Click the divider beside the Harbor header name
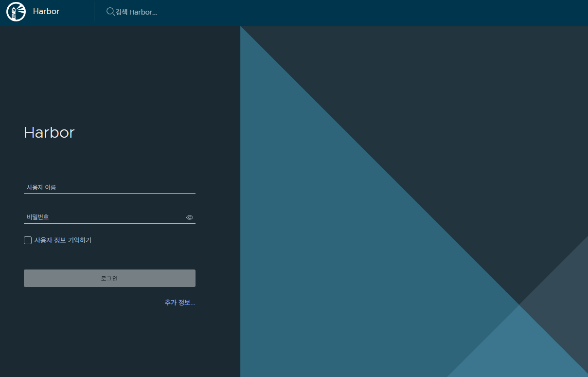Screen dimensions: 588x377 [x=94, y=12]
